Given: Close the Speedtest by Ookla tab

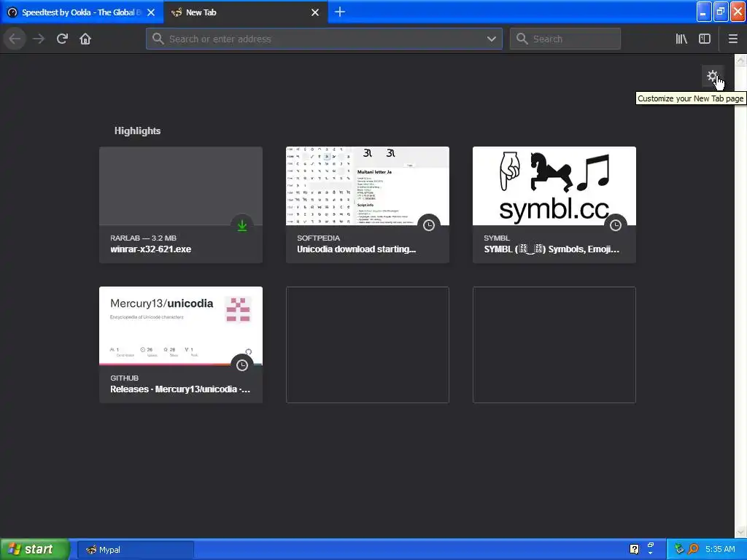Looking at the screenshot, I should tap(151, 12).
